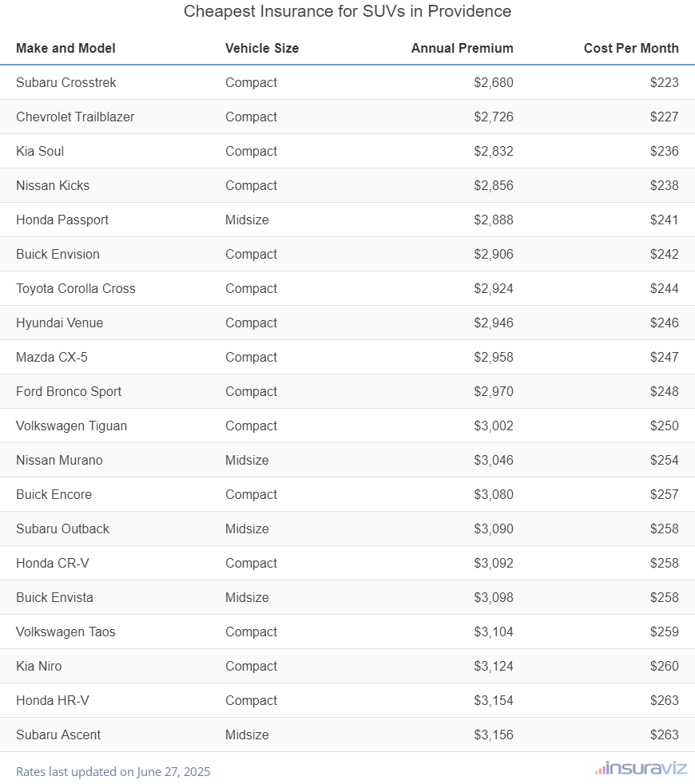Click Volkswagen Tiguan annual premium $3,002
This screenshot has width=695, height=784.
(x=493, y=426)
